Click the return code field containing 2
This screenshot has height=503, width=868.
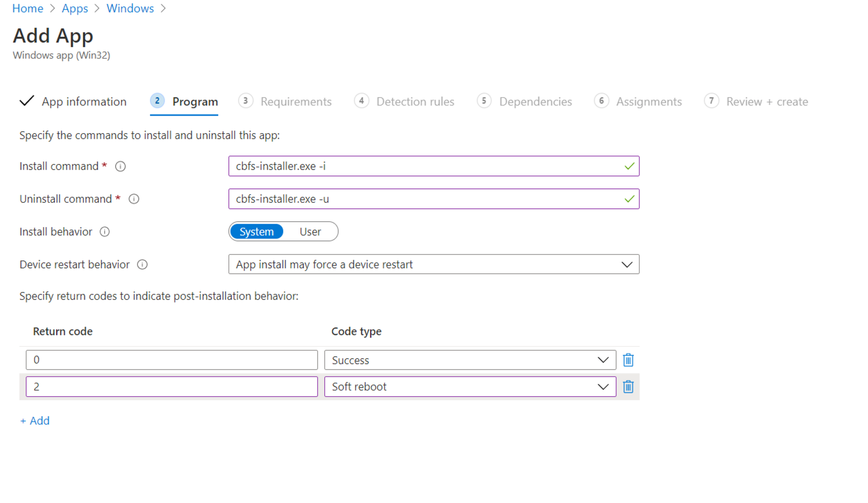coord(171,387)
